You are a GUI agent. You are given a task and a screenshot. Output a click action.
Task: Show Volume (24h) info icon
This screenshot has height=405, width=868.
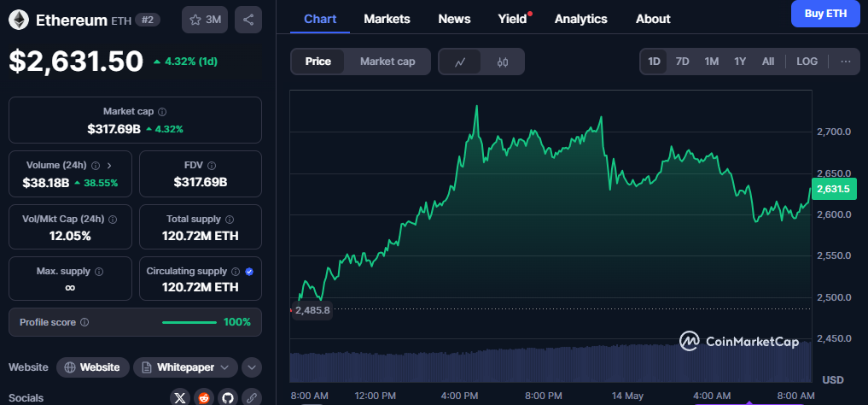pyautogui.click(x=96, y=165)
